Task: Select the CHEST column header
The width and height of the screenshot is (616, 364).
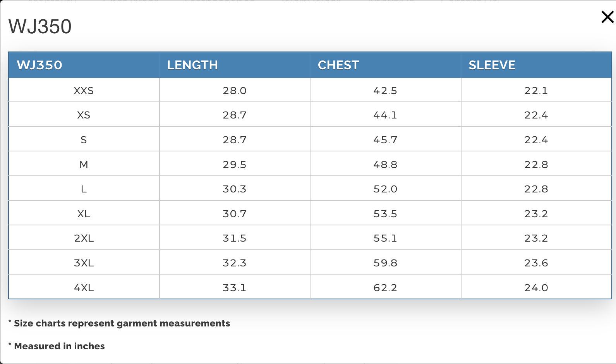Action: point(338,65)
